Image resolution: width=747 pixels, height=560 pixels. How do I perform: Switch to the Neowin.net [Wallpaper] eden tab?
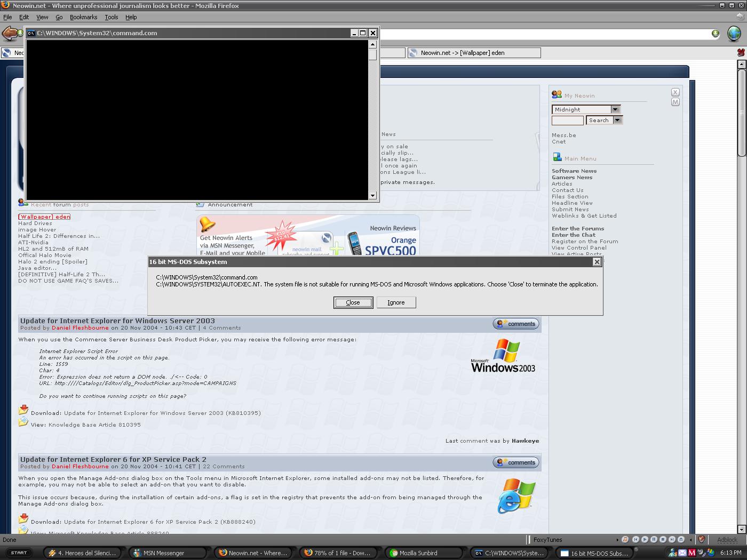click(x=474, y=53)
